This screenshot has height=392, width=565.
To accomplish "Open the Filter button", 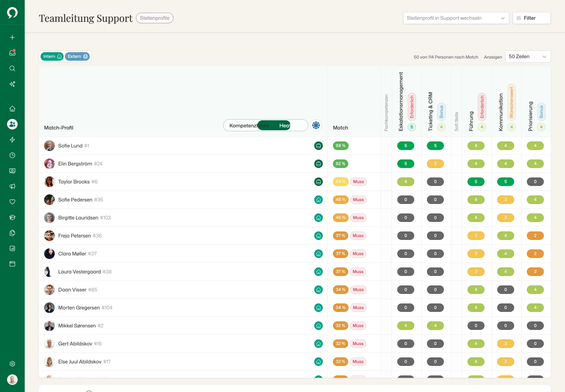I will click(x=531, y=18).
